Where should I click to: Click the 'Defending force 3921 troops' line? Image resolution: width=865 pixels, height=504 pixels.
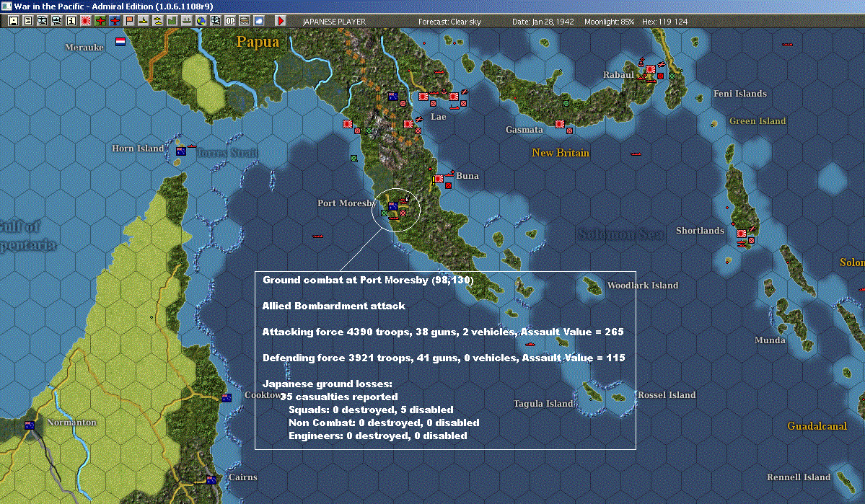[x=444, y=358]
